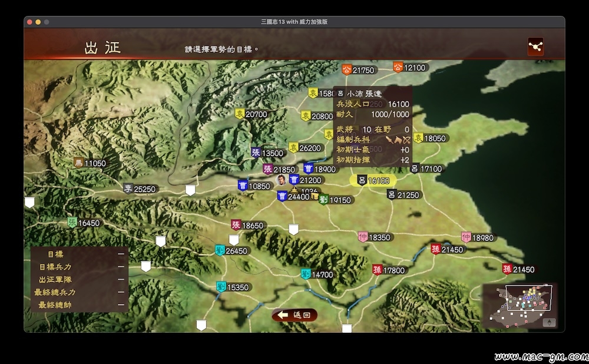Click the 目標 row in info panel
Screen dimensions: 589x364
pyautogui.click(x=80, y=254)
